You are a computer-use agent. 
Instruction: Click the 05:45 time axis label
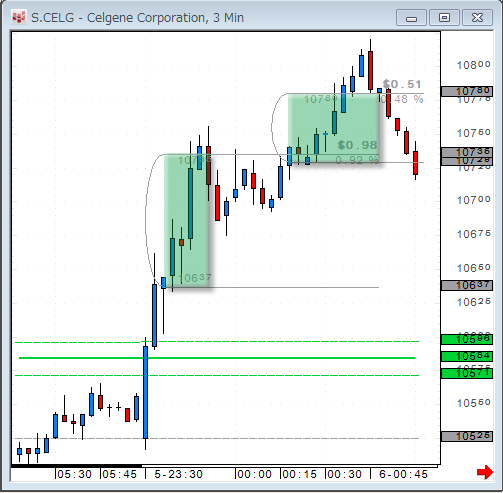(x=119, y=474)
